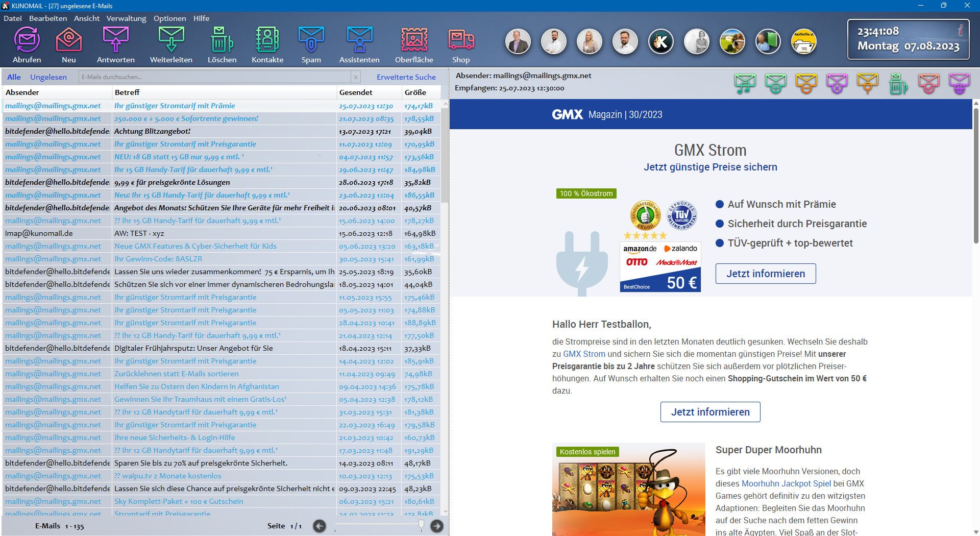This screenshot has height=536, width=980.
Task: Delete the email with the Löschen icon
Action: click(222, 40)
